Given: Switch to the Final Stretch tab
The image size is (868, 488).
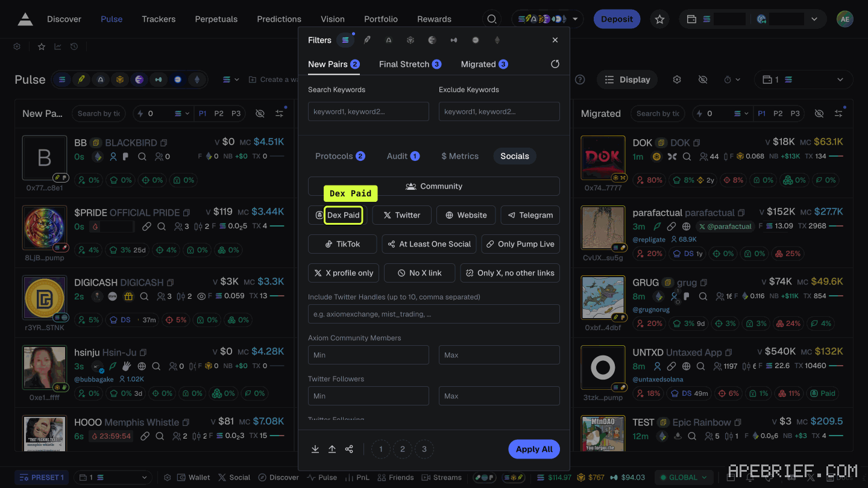Looking at the screenshot, I should point(410,64).
